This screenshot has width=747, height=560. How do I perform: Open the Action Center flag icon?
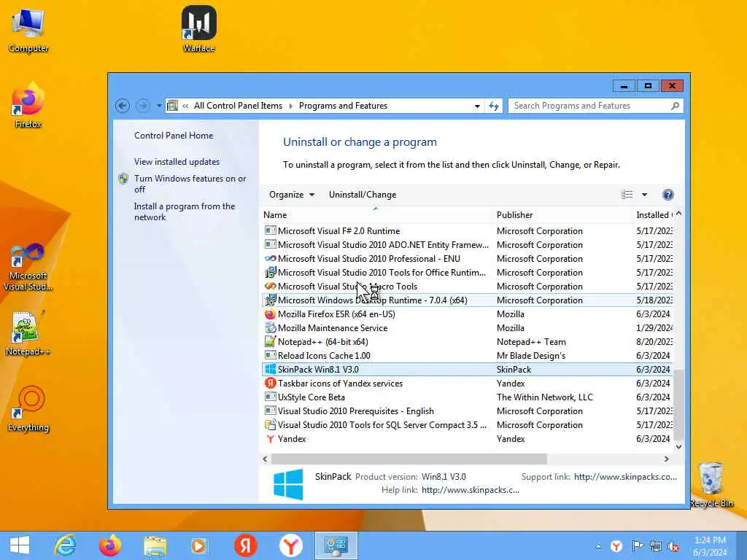(x=637, y=545)
